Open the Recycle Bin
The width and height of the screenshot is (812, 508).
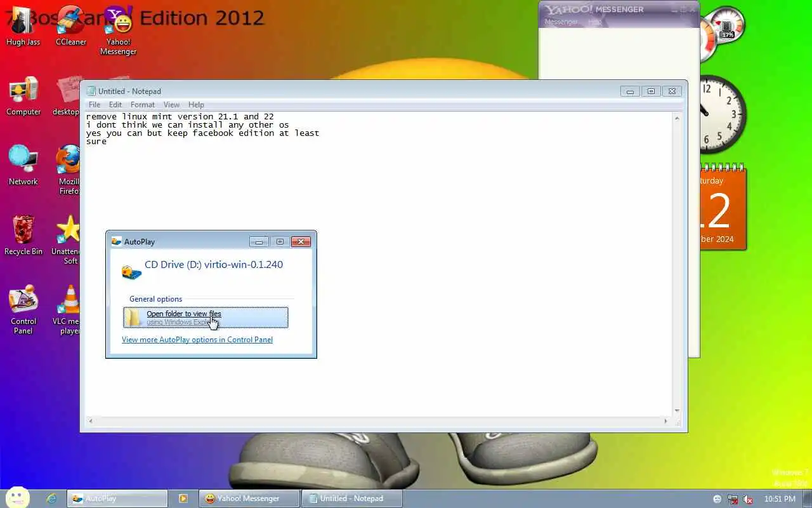click(x=23, y=236)
